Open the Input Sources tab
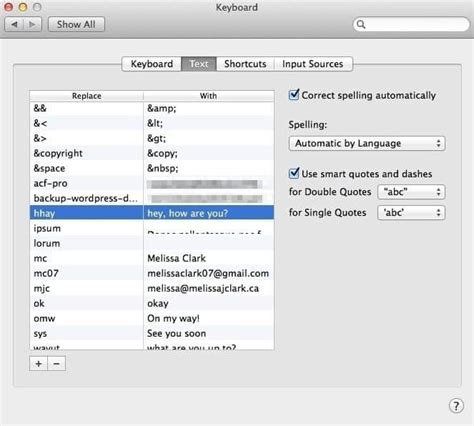The height and width of the screenshot is (426, 474). coord(313,64)
